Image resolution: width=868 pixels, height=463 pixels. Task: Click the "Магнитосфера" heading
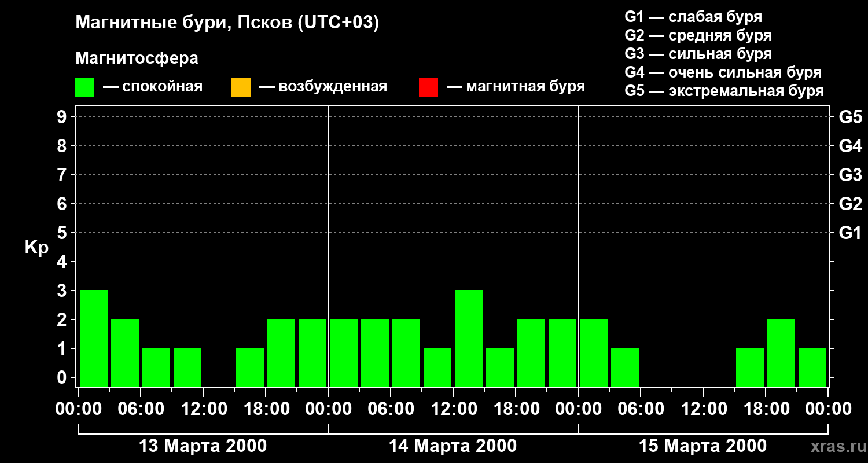tap(137, 58)
